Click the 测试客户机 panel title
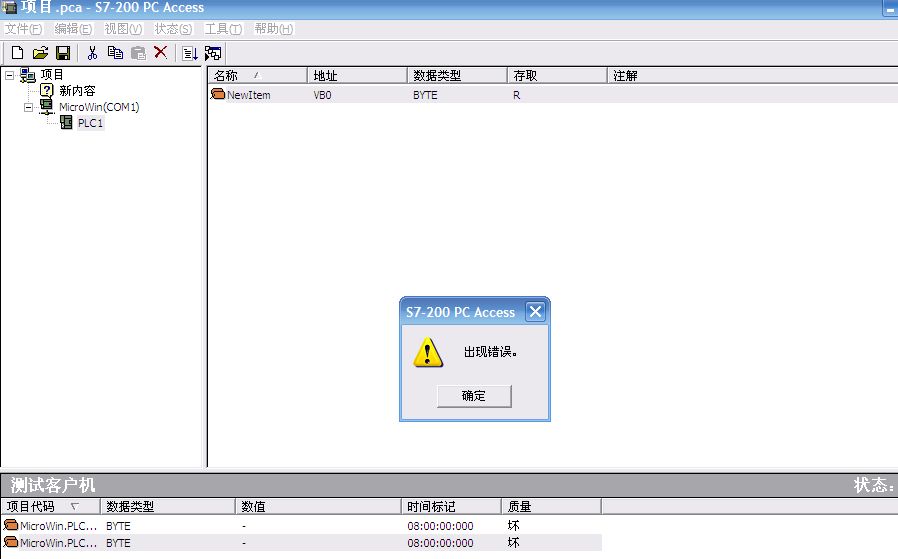Screen dimensions: 898x559 [x=53, y=485]
